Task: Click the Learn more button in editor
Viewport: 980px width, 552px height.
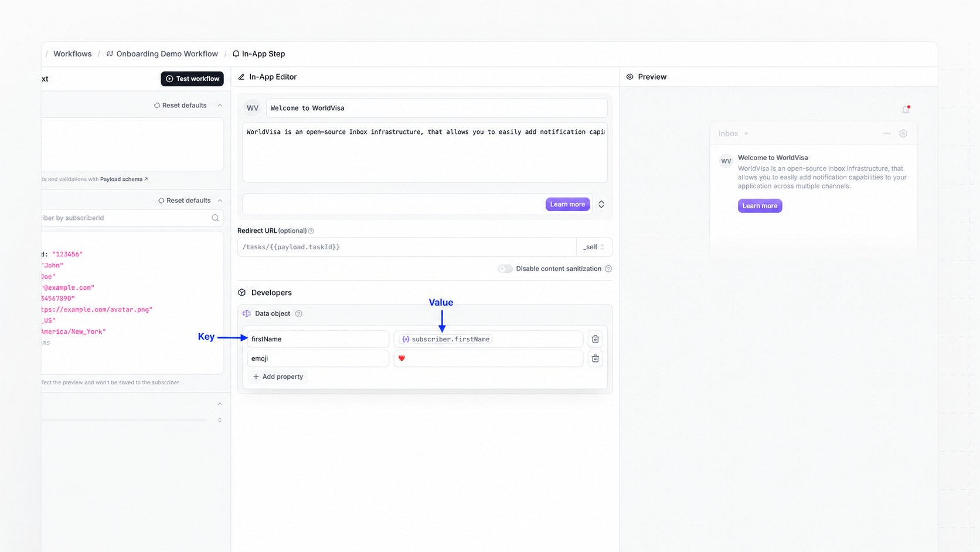Action: pyautogui.click(x=567, y=204)
